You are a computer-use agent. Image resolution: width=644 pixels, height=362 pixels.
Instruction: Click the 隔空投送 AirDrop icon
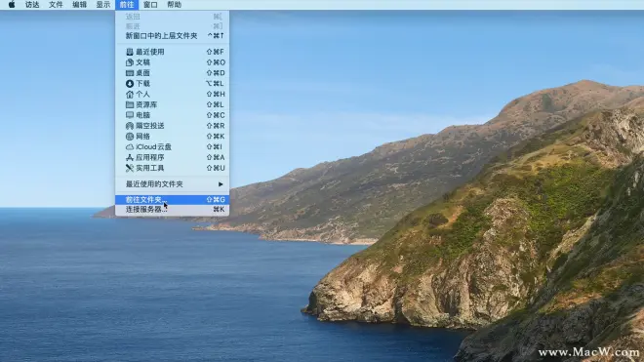coord(130,126)
